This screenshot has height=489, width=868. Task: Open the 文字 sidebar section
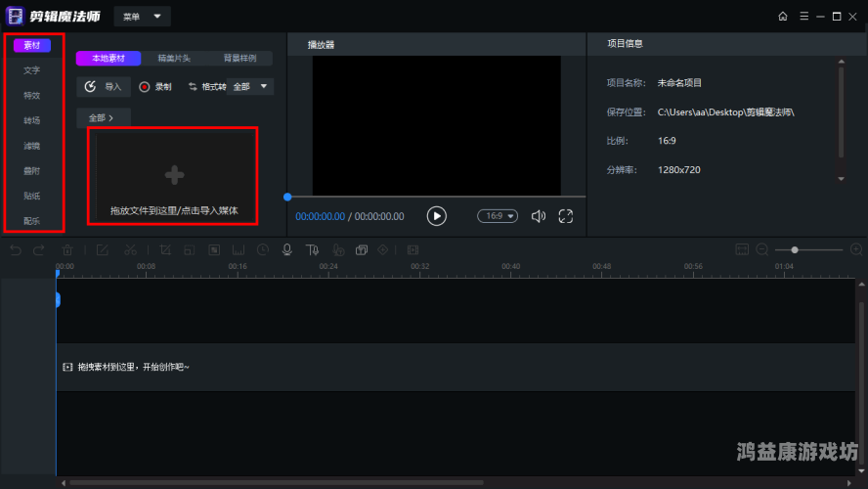click(32, 70)
